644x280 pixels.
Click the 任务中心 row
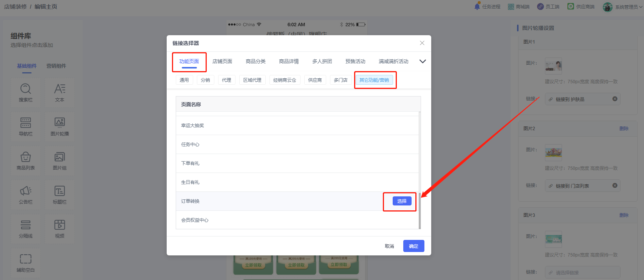(x=297, y=144)
